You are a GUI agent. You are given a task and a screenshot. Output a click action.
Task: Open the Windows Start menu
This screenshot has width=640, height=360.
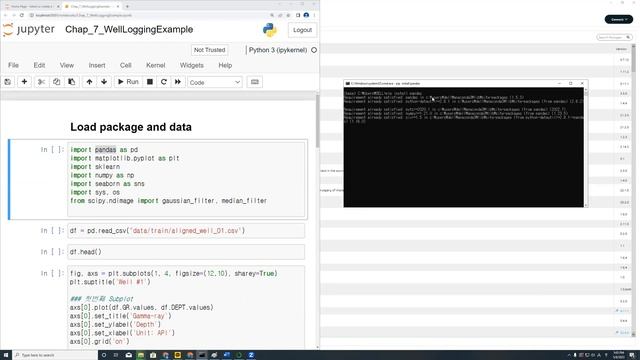tap(6, 355)
